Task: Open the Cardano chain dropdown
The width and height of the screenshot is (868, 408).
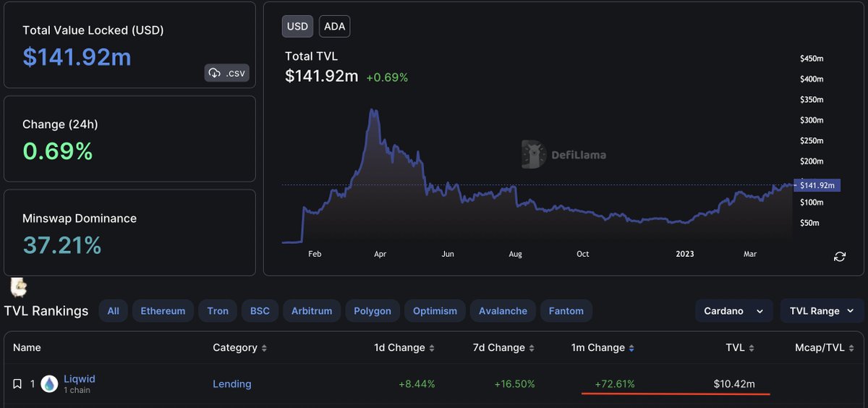Action: [733, 311]
